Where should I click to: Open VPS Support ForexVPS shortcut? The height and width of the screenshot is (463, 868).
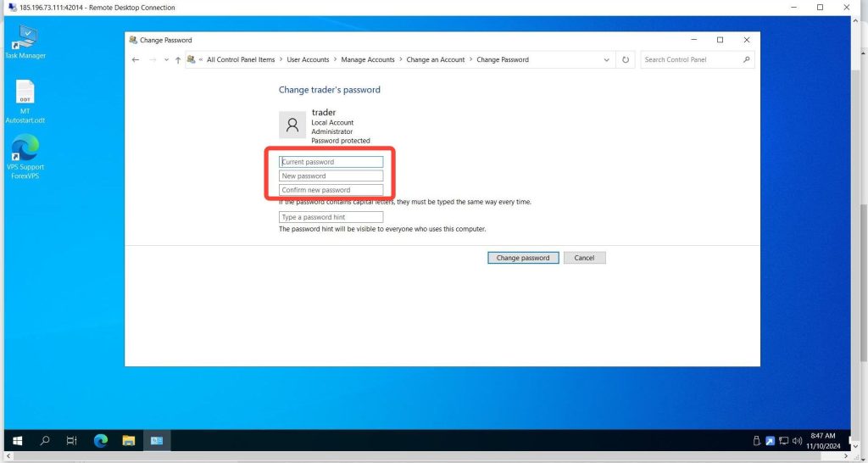tap(25, 157)
